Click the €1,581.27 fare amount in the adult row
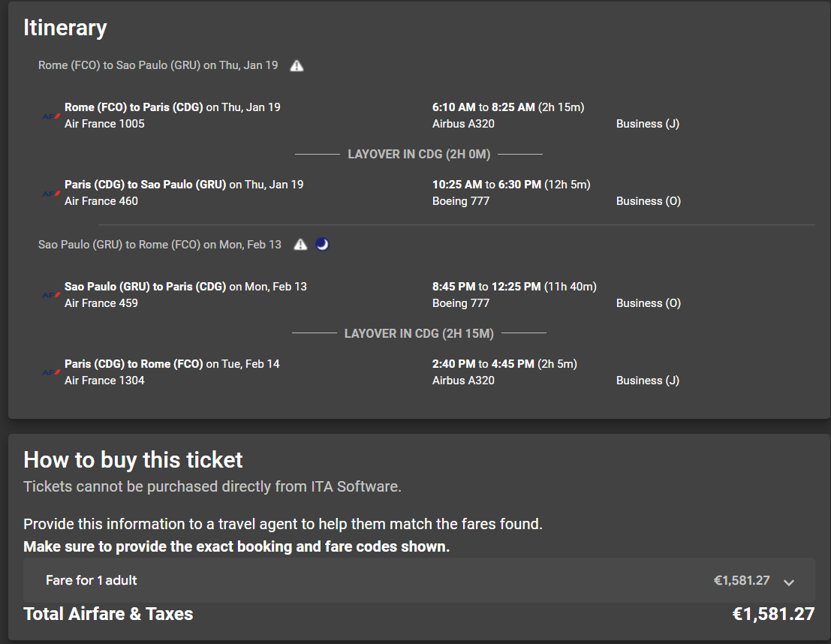Viewport: 831px width, 644px height. (742, 580)
